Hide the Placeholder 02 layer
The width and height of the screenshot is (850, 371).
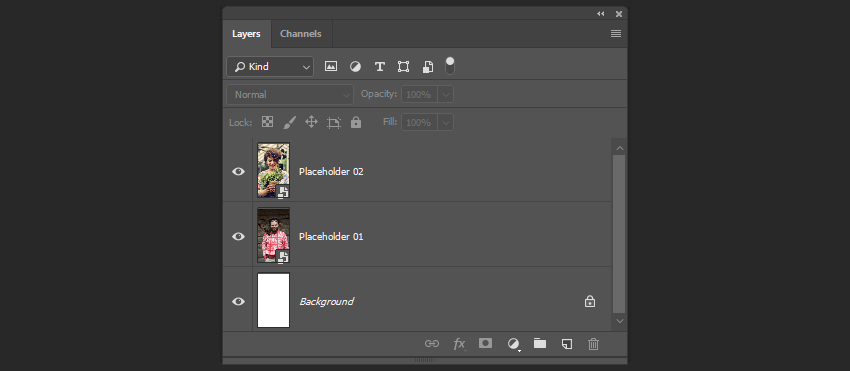coord(238,171)
